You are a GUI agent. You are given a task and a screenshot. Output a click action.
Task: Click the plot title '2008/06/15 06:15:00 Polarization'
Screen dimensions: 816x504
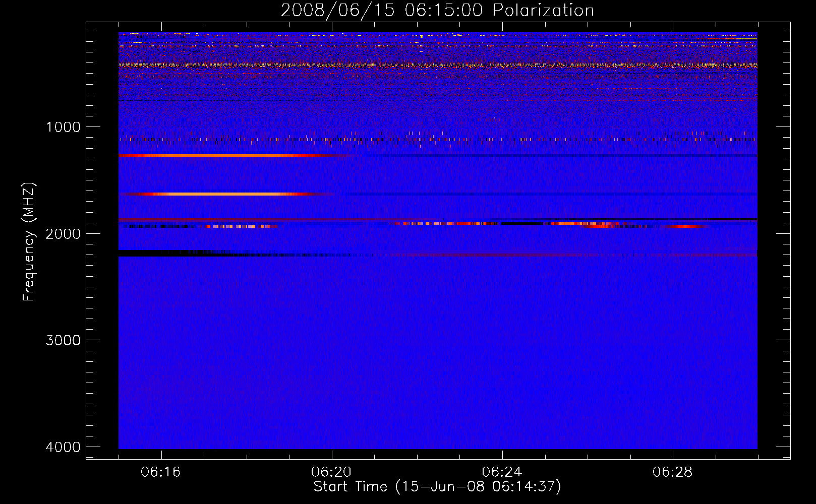(x=437, y=10)
